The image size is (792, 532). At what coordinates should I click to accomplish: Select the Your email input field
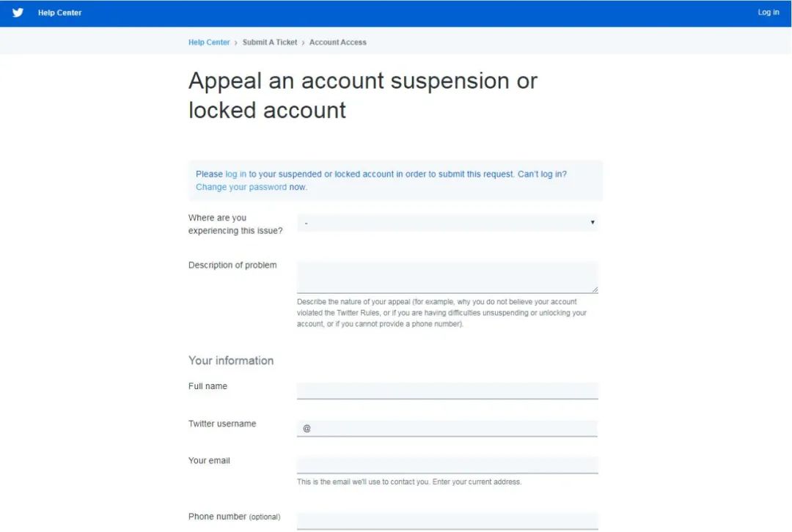click(x=447, y=465)
